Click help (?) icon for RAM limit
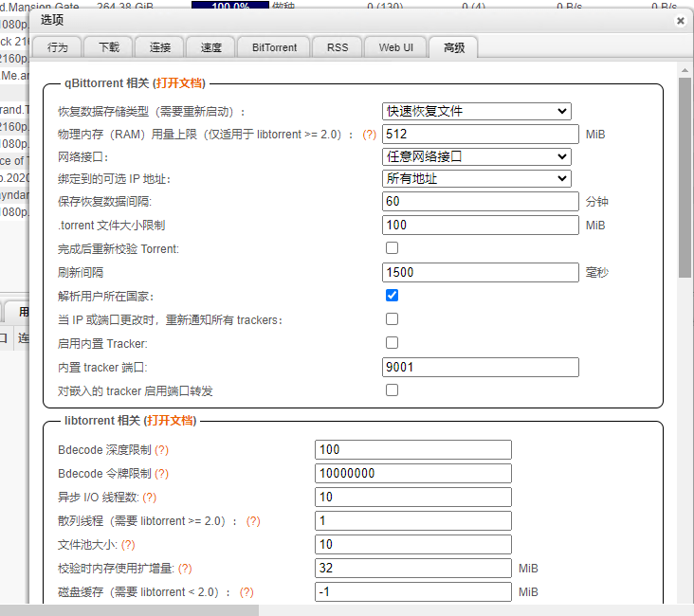This screenshot has height=616, width=694. (x=369, y=135)
